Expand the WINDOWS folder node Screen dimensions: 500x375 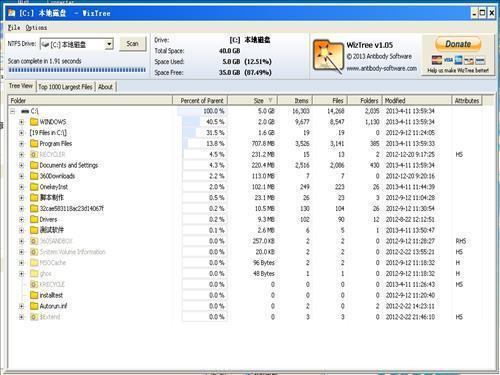[x=22, y=122]
